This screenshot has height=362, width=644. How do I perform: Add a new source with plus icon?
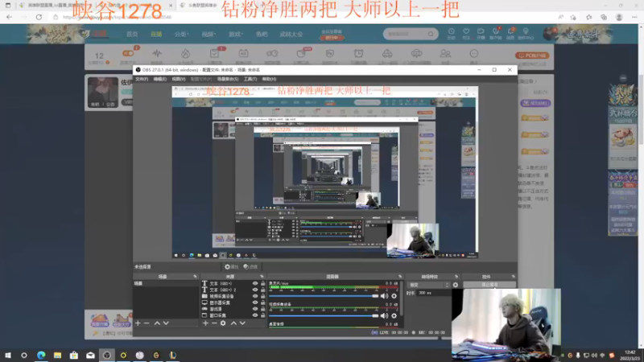click(205, 323)
